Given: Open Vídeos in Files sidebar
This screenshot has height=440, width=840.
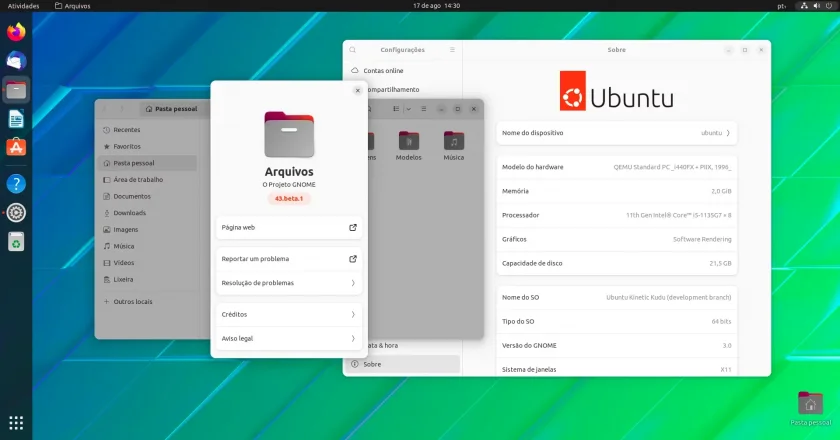Looking at the screenshot, I should coord(148,263).
